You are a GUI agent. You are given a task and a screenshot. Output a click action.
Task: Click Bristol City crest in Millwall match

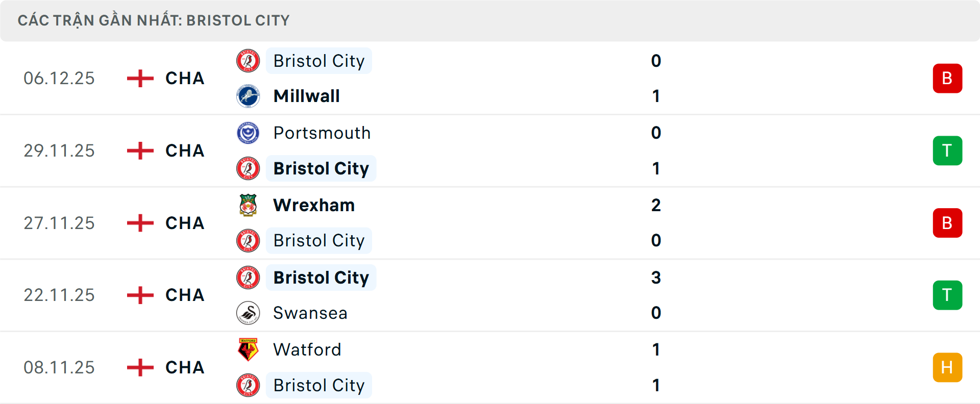248,61
